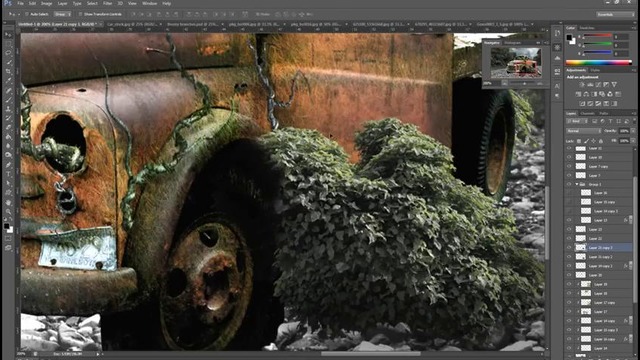Select the Hand tool
This screenshot has width=640, height=360.
pyautogui.click(x=9, y=202)
